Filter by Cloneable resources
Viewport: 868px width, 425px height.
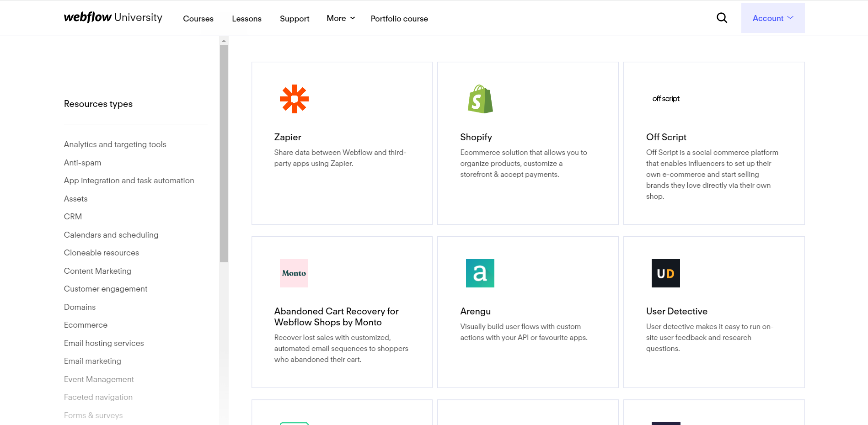[x=102, y=253]
